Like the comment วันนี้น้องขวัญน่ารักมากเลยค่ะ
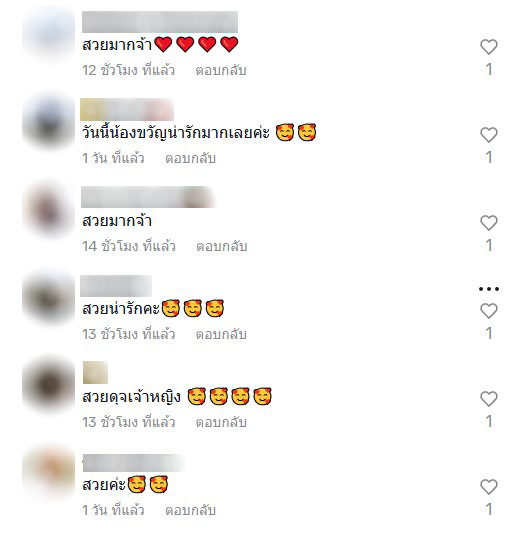This screenshot has height=533, width=528. [489, 135]
